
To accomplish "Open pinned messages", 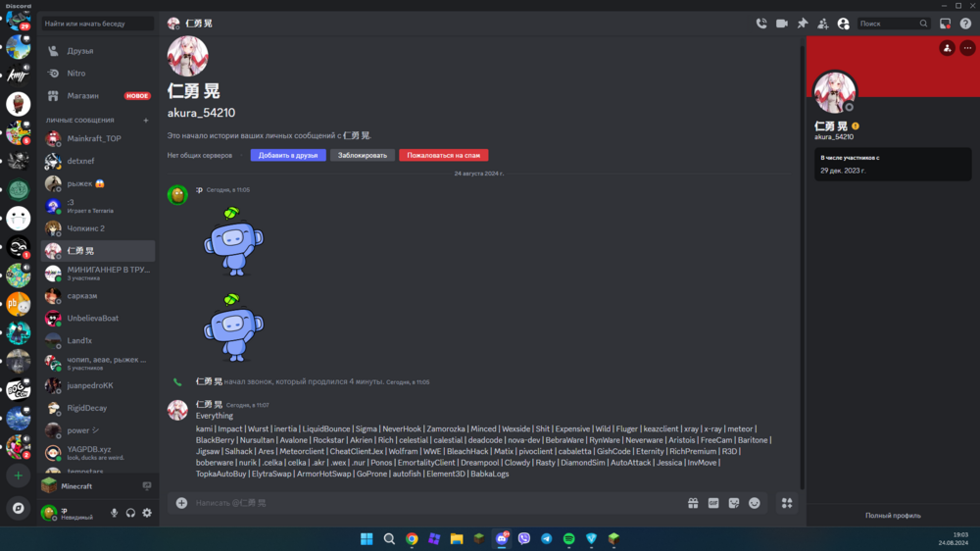I will click(803, 24).
